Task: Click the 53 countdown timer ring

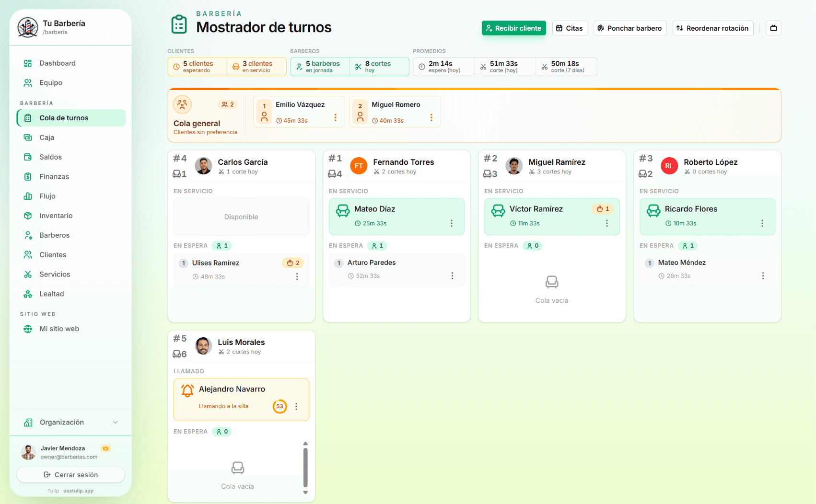Action: (280, 406)
